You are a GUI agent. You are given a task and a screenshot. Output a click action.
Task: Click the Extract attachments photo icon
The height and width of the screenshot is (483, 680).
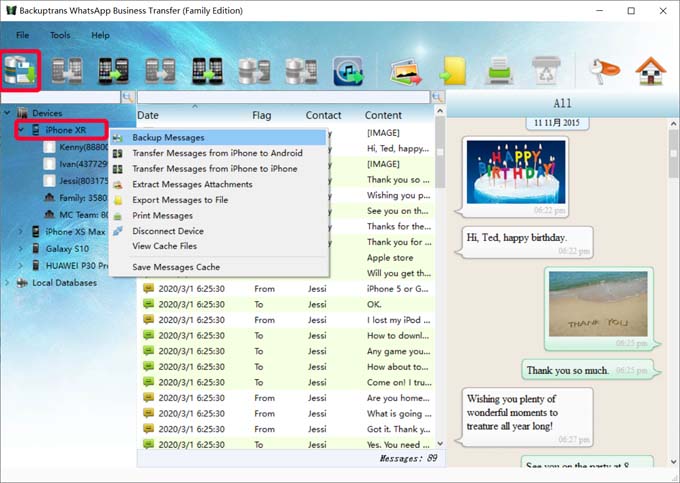pos(406,72)
